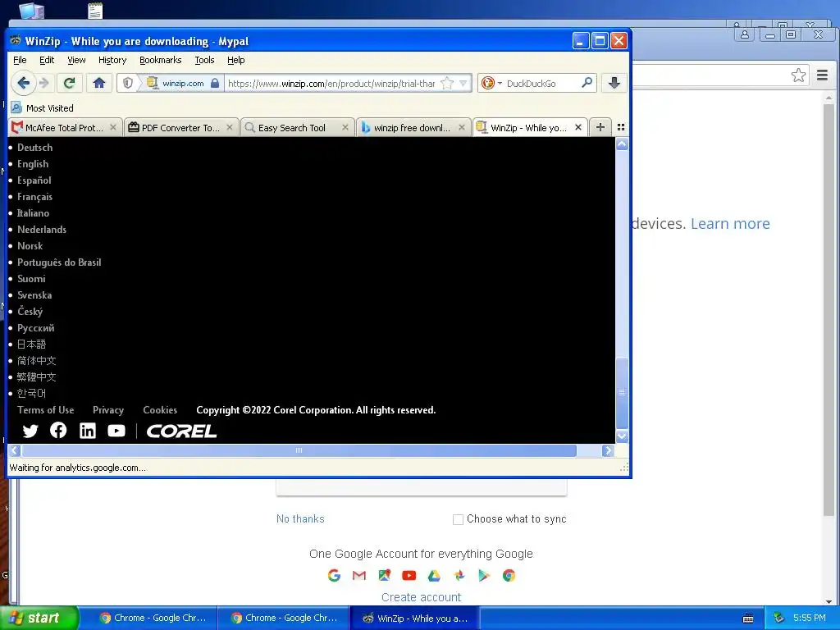Image resolution: width=840 pixels, height=630 pixels.
Task: Open the Help menu
Action: click(235, 60)
